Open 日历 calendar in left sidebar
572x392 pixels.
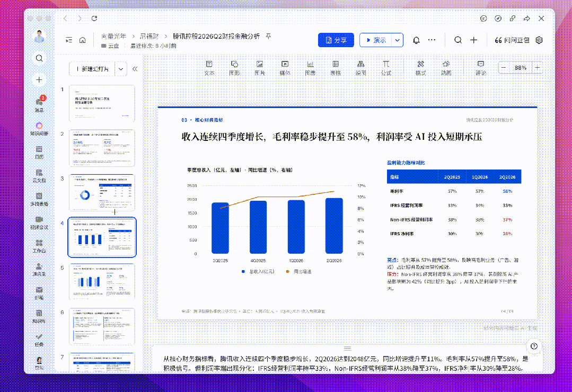39,153
